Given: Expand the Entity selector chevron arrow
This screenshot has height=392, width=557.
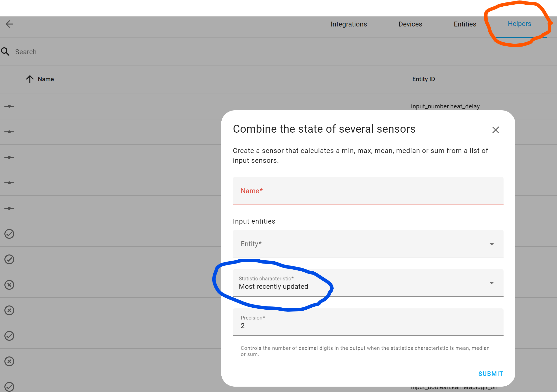Looking at the screenshot, I should click(x=492, y=244).
